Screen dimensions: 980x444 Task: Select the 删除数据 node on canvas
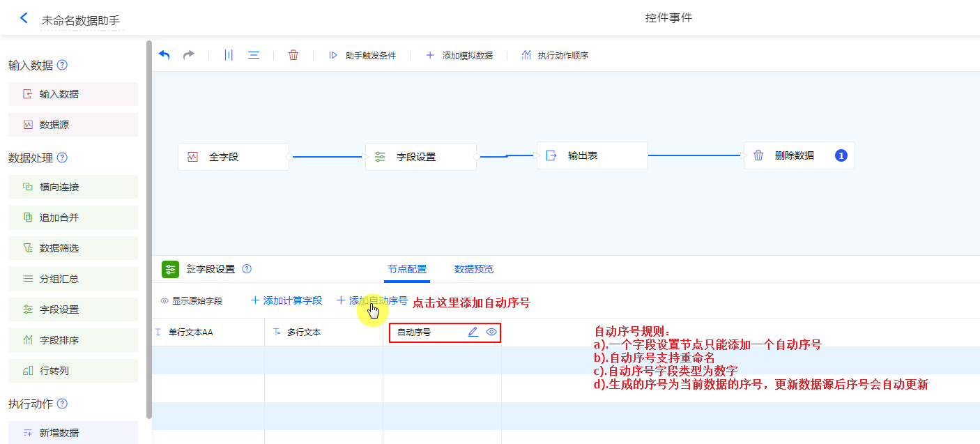[x=798, y=155]
